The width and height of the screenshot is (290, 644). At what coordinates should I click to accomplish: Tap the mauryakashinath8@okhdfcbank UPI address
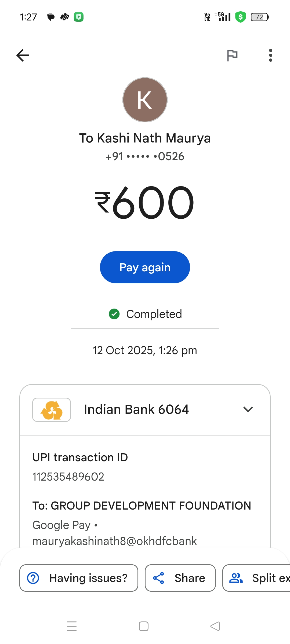click(x=115, y=541)
